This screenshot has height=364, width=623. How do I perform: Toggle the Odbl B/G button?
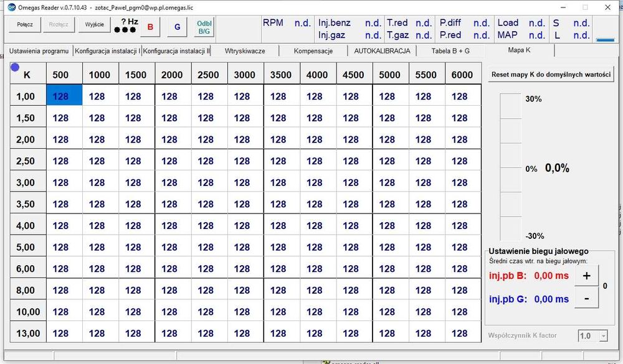[204, 27]
